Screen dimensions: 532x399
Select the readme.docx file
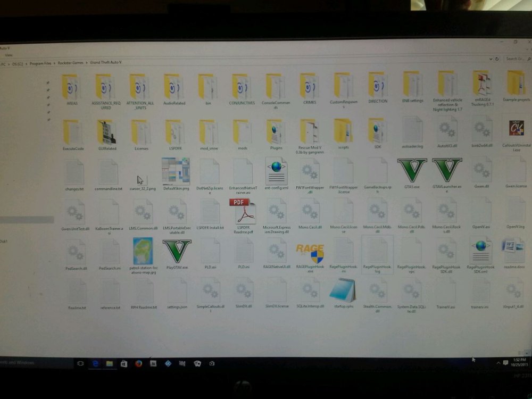pos(514,254)
